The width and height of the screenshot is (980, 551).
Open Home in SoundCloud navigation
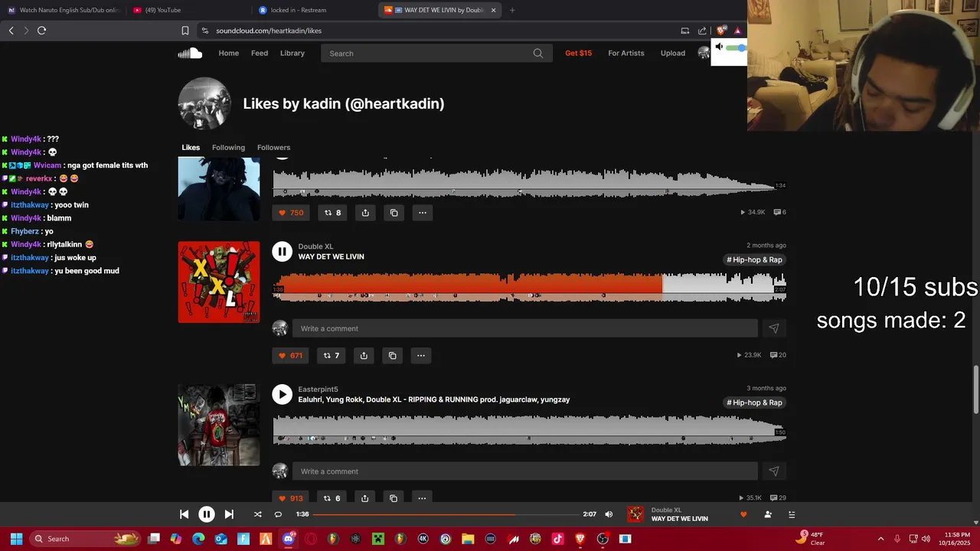[x=228, y=53]
